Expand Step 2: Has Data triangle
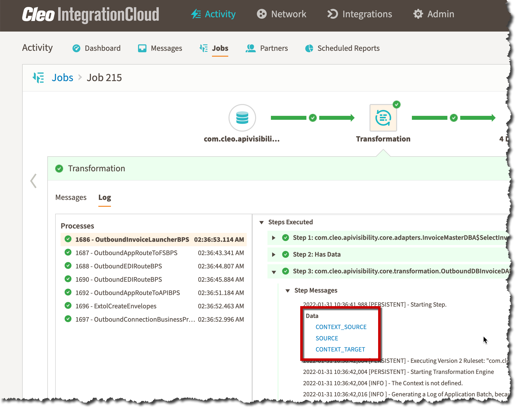Viewport: 528px width, 420px height. 274,255
